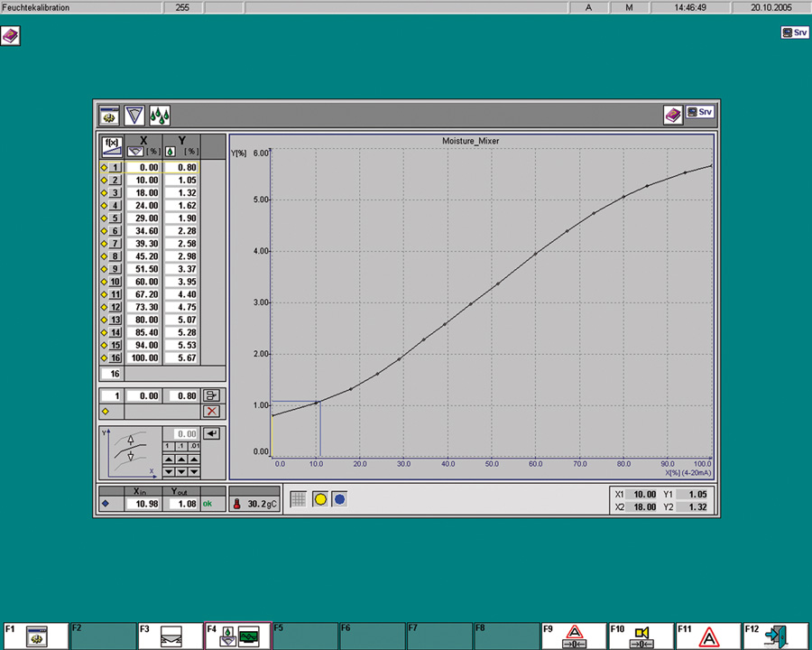Click the Srv button in dialog header

coord(700,113)
